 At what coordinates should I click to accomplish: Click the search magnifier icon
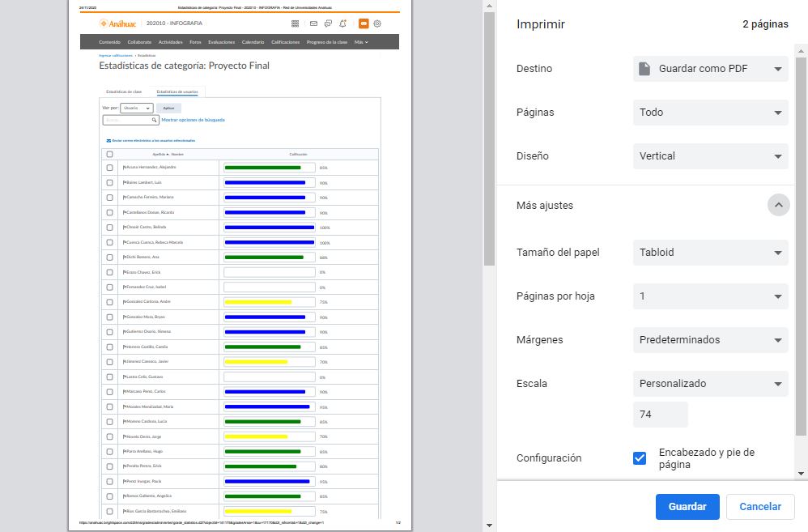coord(155,120)
